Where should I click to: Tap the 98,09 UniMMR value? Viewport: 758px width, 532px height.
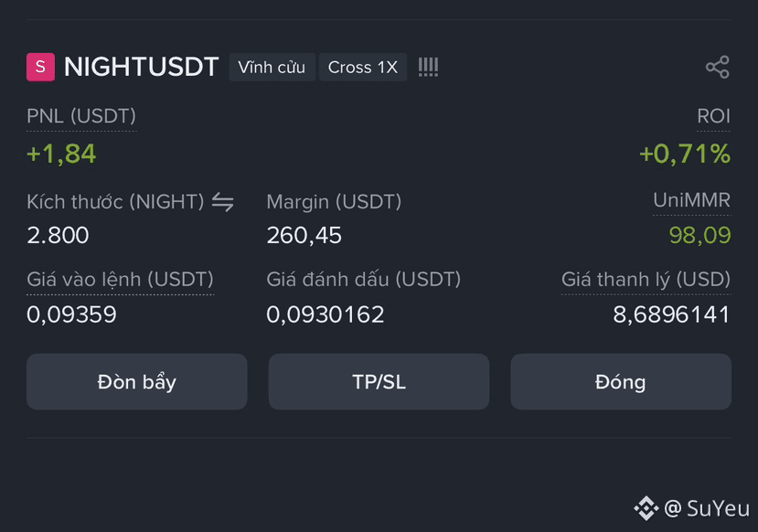pos(699,235)
